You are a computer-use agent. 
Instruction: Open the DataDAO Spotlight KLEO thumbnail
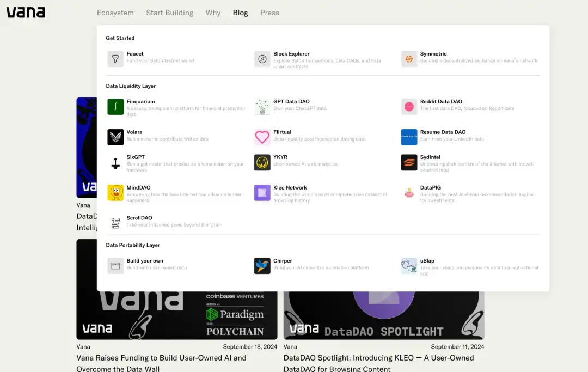(384, 316)
